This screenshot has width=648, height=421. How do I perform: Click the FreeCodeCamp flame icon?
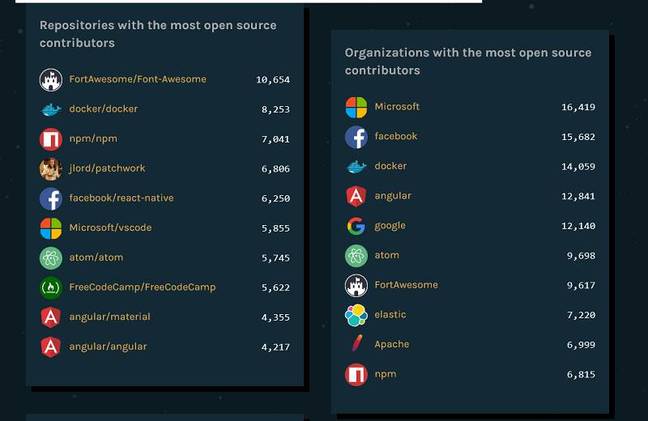click(51, 288)
